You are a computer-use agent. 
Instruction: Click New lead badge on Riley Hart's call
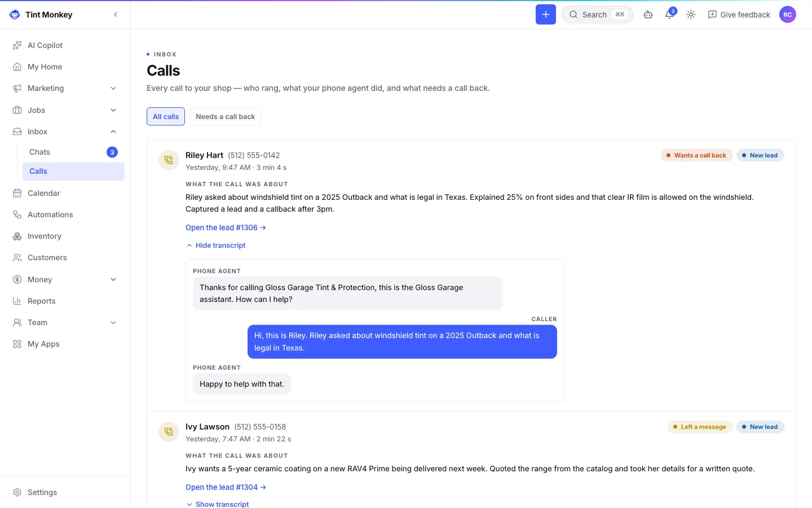point(760,155)
